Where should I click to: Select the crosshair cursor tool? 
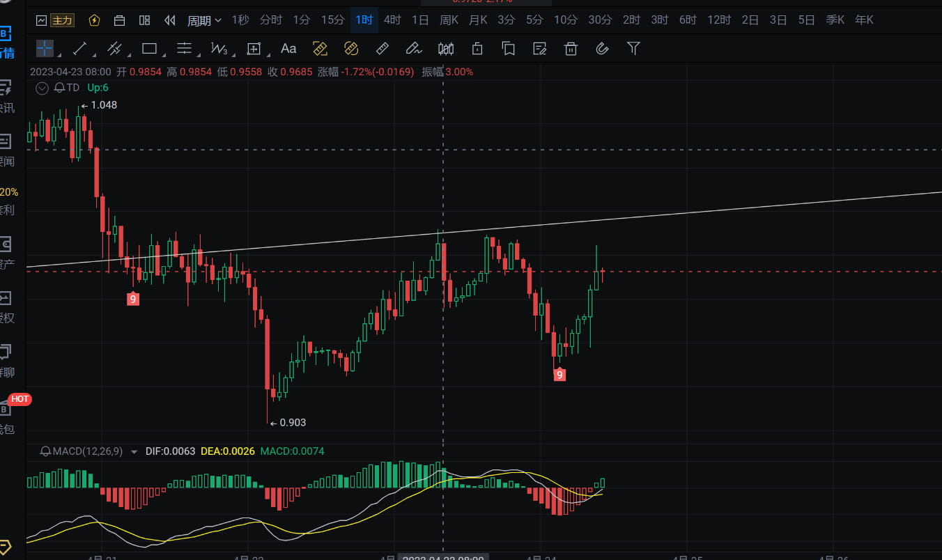(44, 48)
